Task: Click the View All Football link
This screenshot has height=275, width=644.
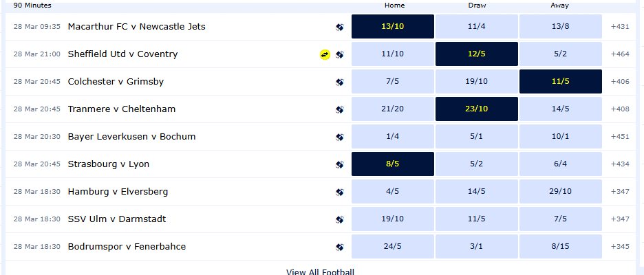Action: (x=320, y=272)
